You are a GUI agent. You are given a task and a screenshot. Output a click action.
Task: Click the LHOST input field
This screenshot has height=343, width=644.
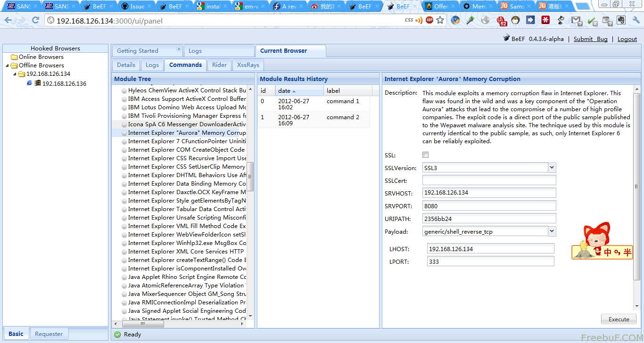[491, 249]
